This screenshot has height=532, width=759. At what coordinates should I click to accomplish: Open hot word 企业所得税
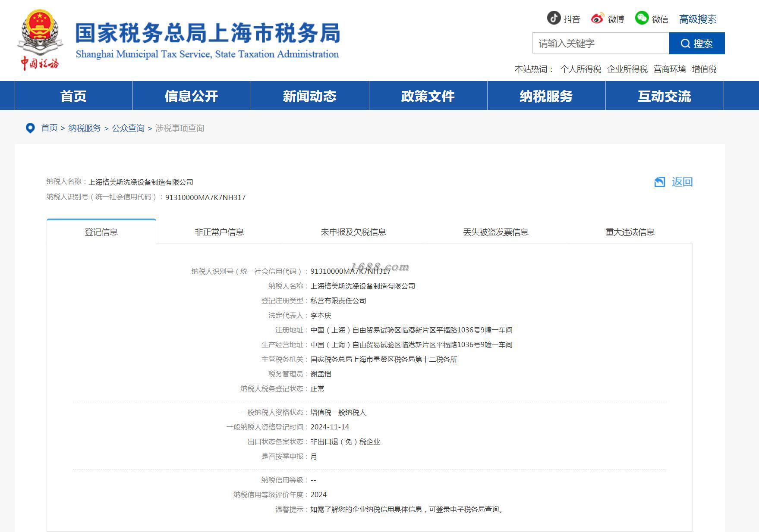627,69
